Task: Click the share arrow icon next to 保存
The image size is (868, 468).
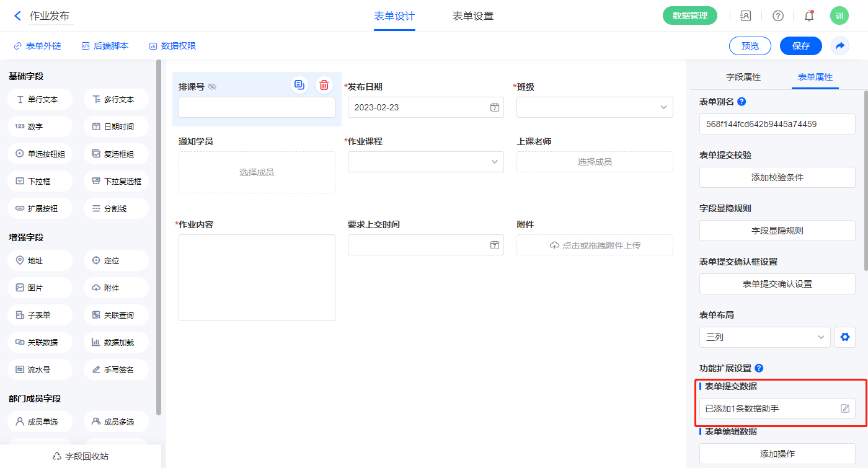Action: [x=839, y=46]
